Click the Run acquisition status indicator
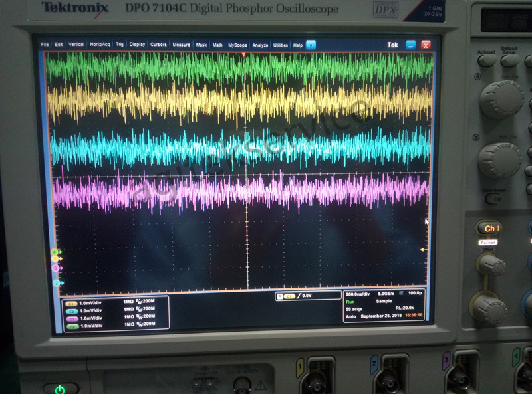This screenshot has width=532, height=394. click(x=350, y=302)
